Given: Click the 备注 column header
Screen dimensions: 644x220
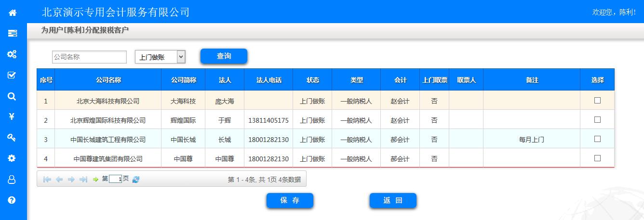Looking at the screenshot, I should 532,79.
